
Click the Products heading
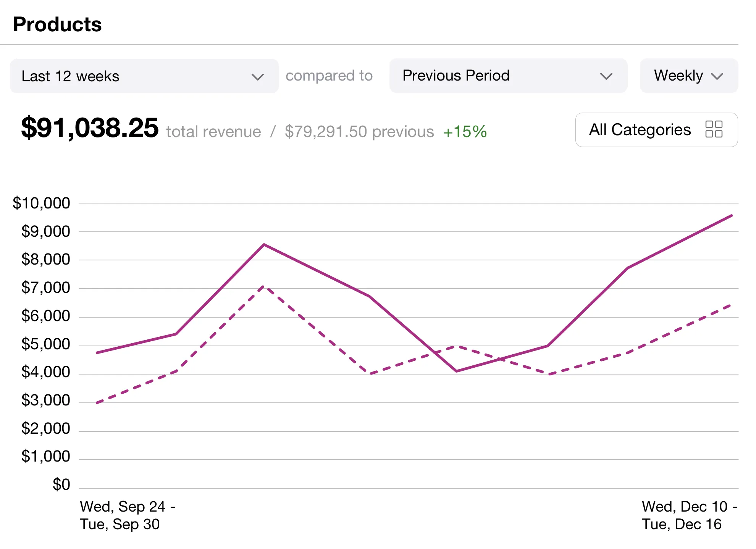click(57, 24)
